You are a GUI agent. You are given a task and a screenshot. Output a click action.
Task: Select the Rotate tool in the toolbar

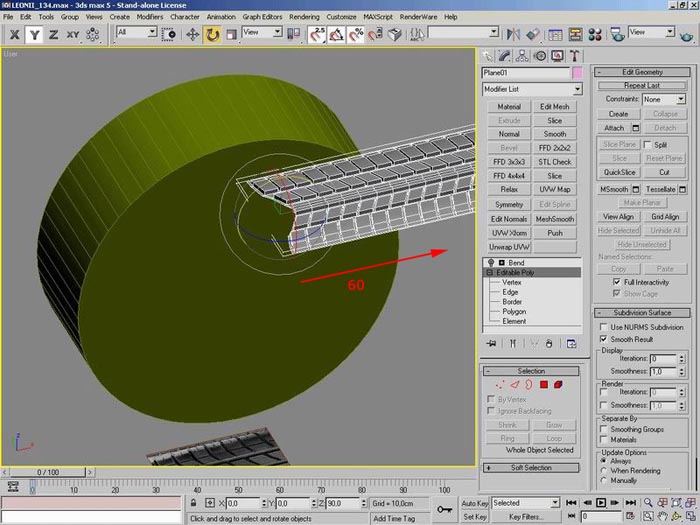pyautogui.click(x=212, y=34)
